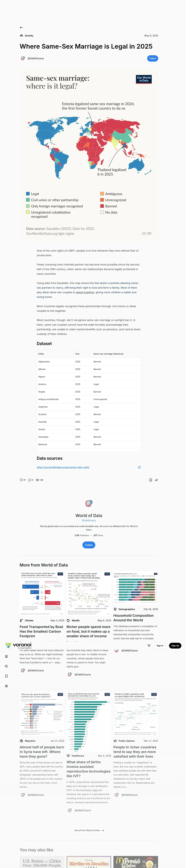Go back using the left arrow icon
The width and height of the screenshot is (186, 868).
(21, 27)
